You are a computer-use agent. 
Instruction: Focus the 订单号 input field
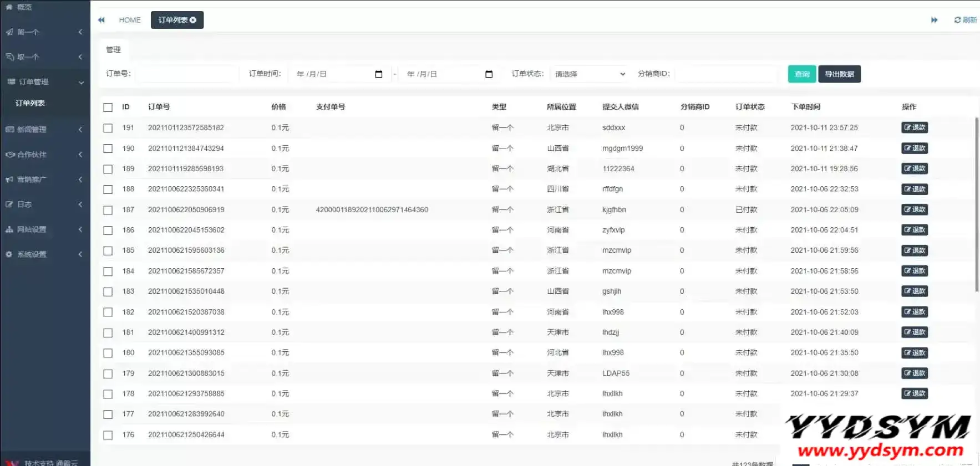pos(187,74)
